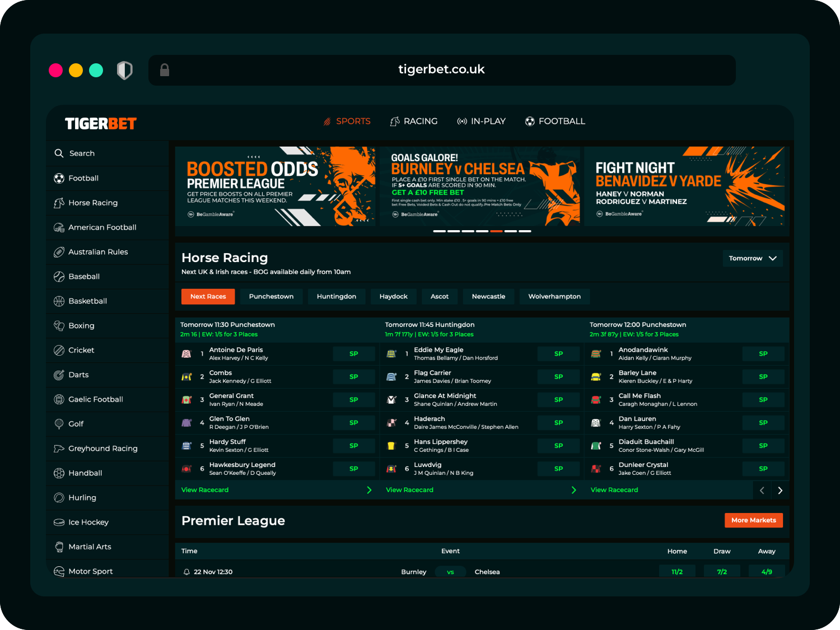Click the Football soccer ball sidebar icon
Image resolution: width=840 pixels, height=630 pixels.
coord(59,178)
